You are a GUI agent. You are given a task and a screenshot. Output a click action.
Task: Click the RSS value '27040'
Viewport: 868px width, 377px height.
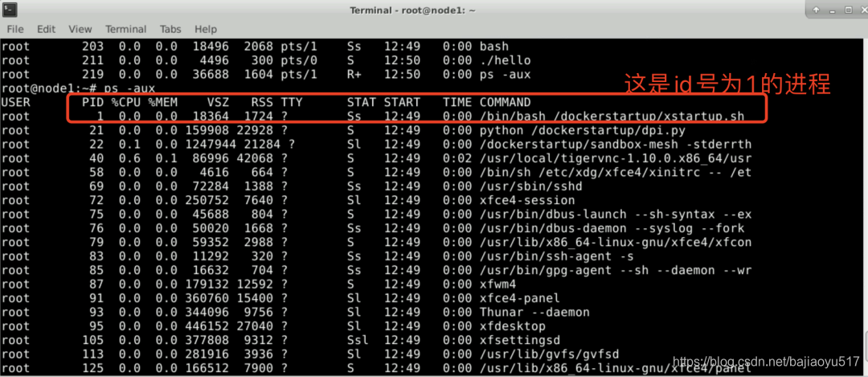click(x=255, y=326)
